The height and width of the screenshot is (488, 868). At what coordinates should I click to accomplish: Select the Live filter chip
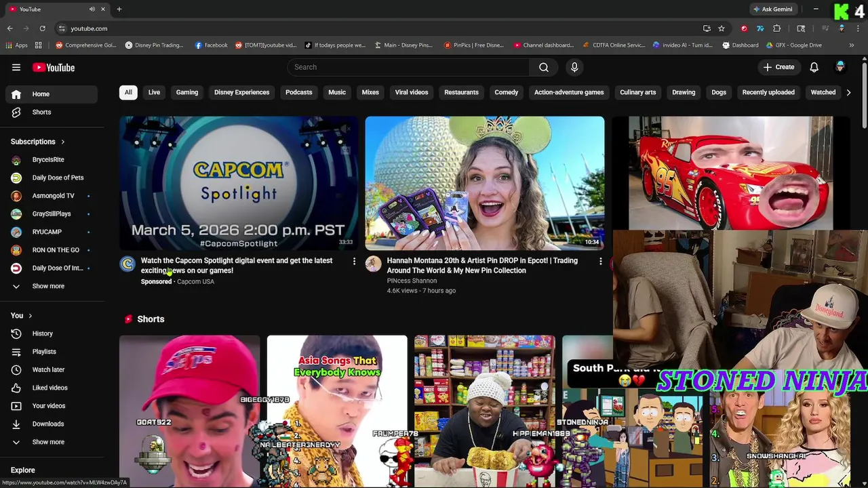coord(154,92)
